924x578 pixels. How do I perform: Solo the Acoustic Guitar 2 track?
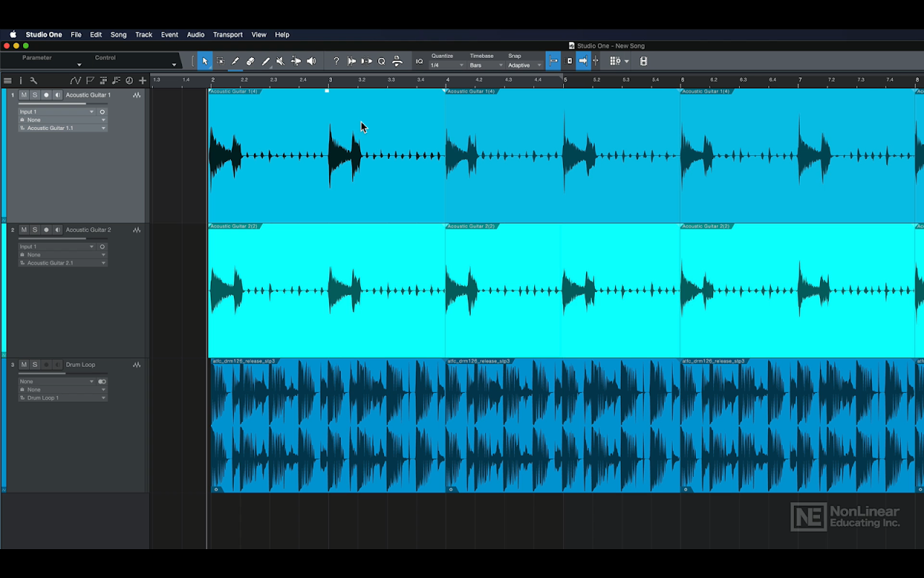click(x=35, y=230)
